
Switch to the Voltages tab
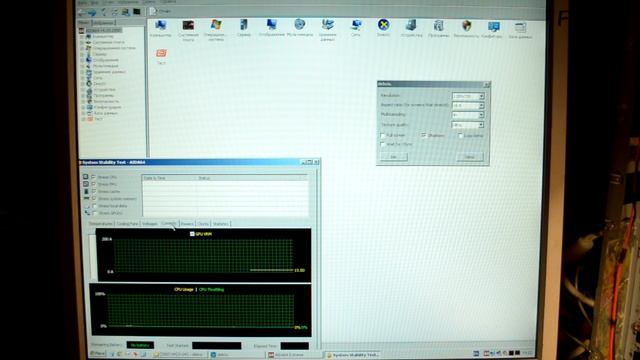[150, 224]
